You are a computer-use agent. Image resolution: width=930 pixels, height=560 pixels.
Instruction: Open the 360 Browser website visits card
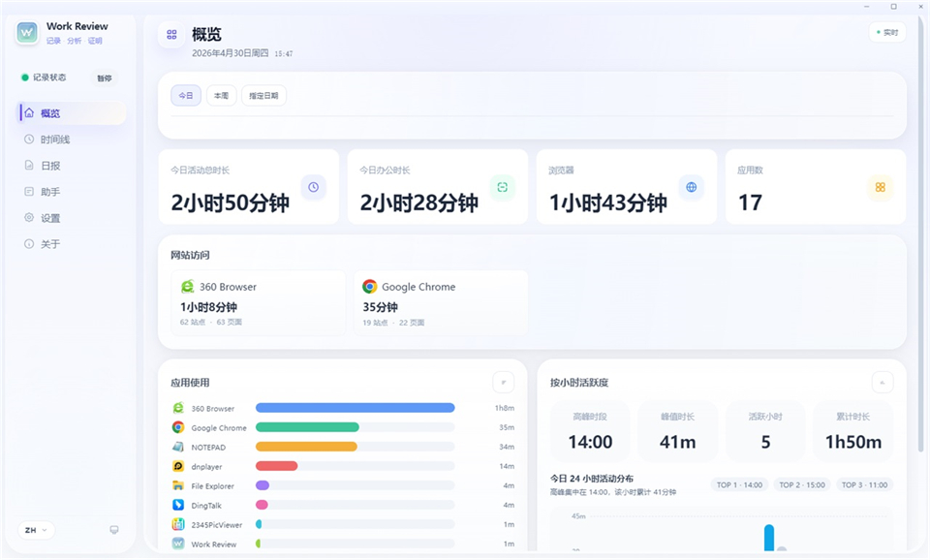coord(258,303)
